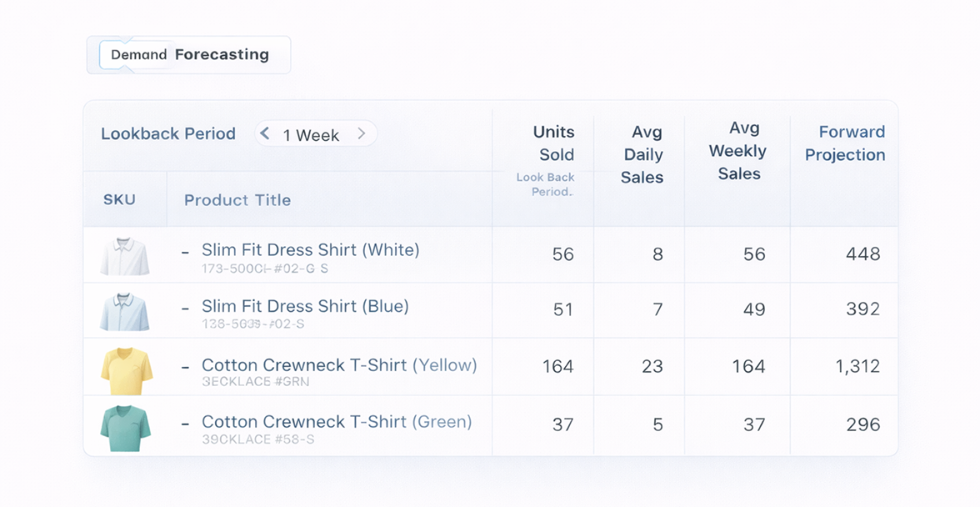The image size is (980, 507).
Task: Sort by the Product Title column header
Action: 237,200
